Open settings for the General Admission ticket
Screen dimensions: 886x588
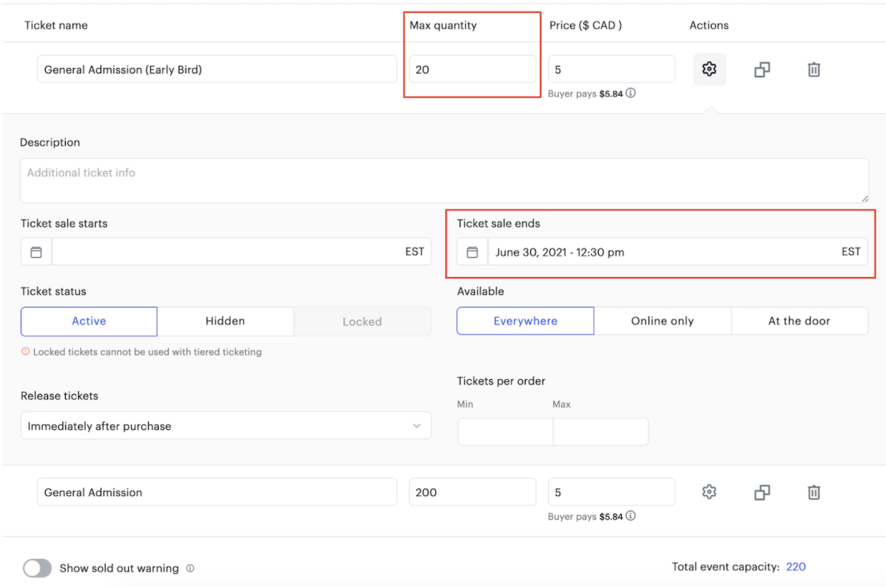(x=709, y=492)
